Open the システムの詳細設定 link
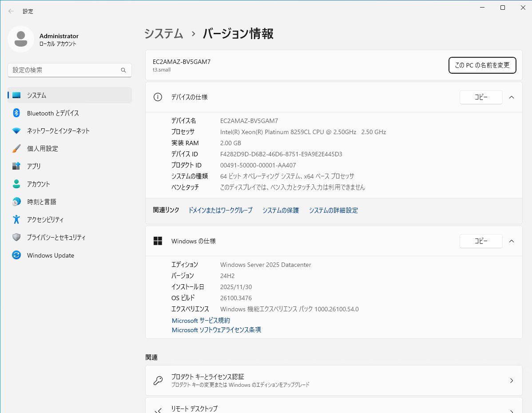This screenshot has width=532, height=413. click(333, 210)
